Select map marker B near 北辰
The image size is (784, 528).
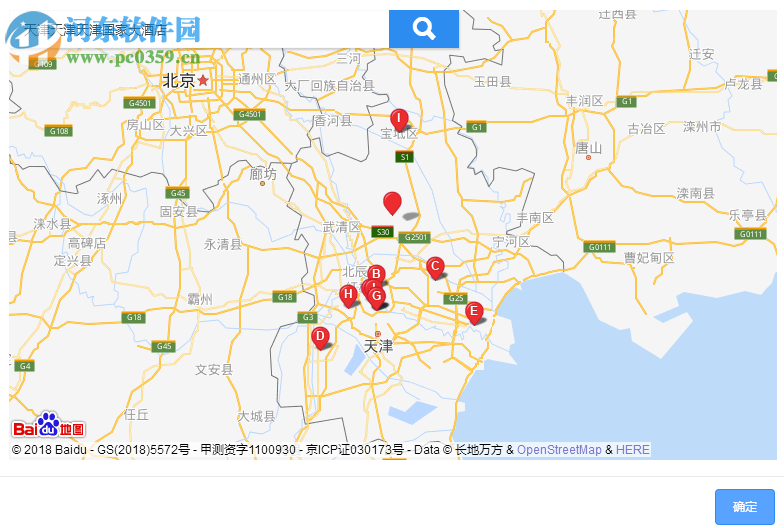point(376,274)
